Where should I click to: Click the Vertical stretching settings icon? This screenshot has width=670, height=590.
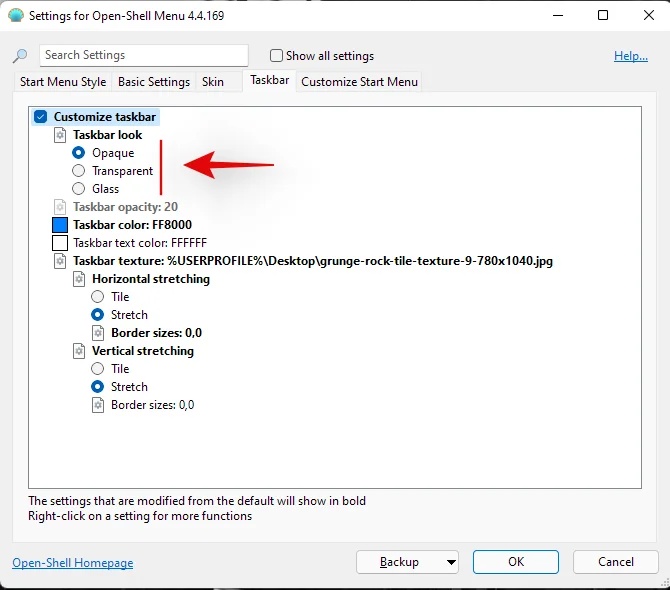tap(79, 351)
